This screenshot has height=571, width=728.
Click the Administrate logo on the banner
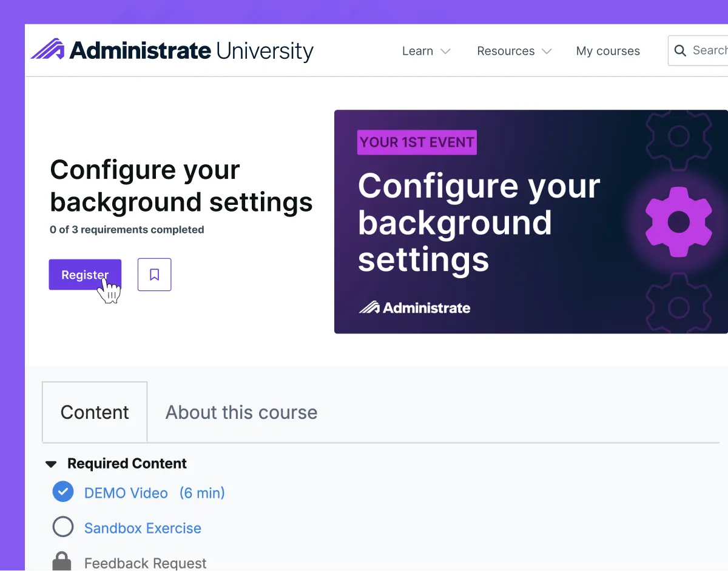pyautogui.click(x=414, y=307)
